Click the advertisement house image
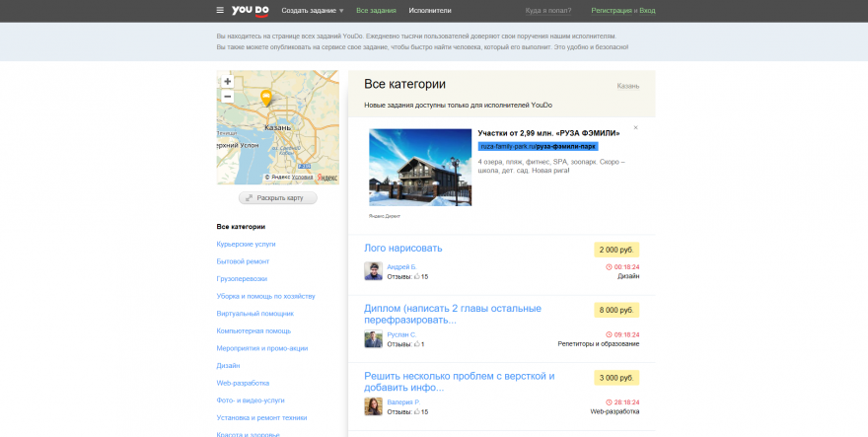 click(x=419, y=168)
